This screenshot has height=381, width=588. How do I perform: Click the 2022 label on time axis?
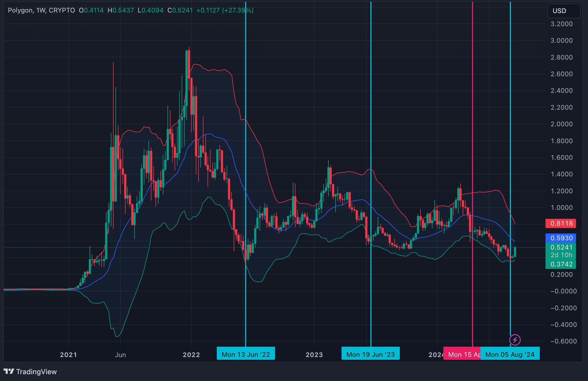click(191, 355)
